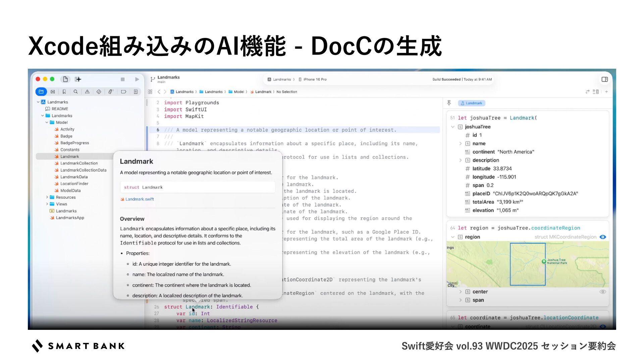Viewport: 644px width, 362px height.
Task: Click the Stop button in toolbar
Action: pyautogui.click(x=123, y=79)
